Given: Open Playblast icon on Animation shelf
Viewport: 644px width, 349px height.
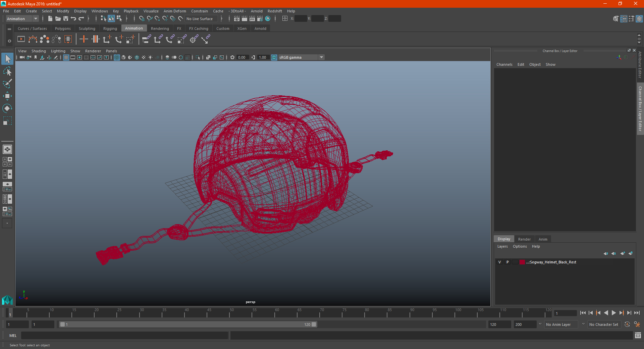Looking at the screenshot, I should (x=21, y=39).
